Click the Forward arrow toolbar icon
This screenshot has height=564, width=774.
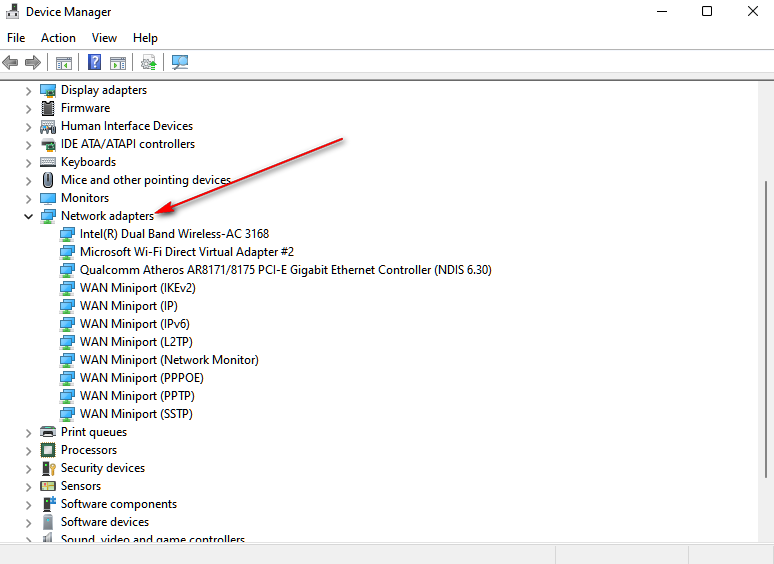click(33, 63)
